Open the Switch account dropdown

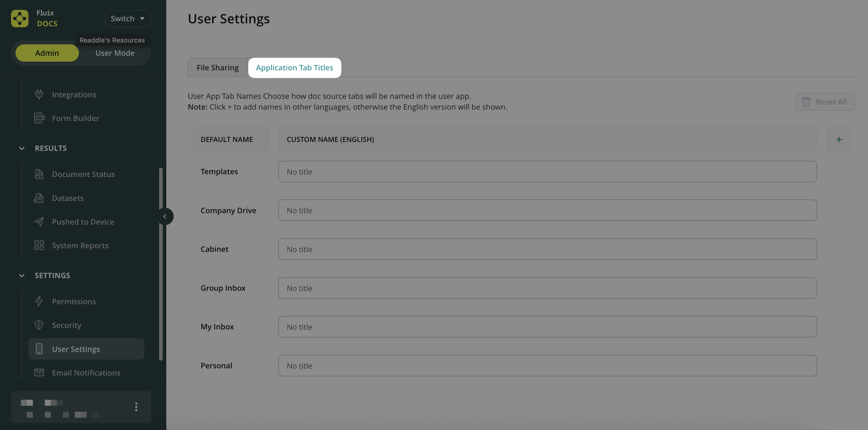(x=128, y=19)
